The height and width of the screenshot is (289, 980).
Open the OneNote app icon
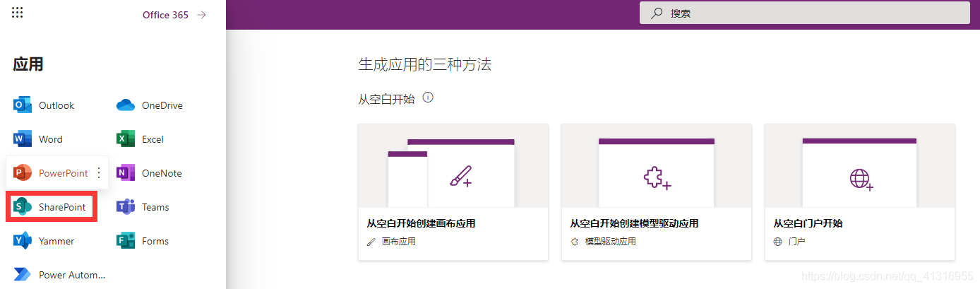(x=126, y=173)
